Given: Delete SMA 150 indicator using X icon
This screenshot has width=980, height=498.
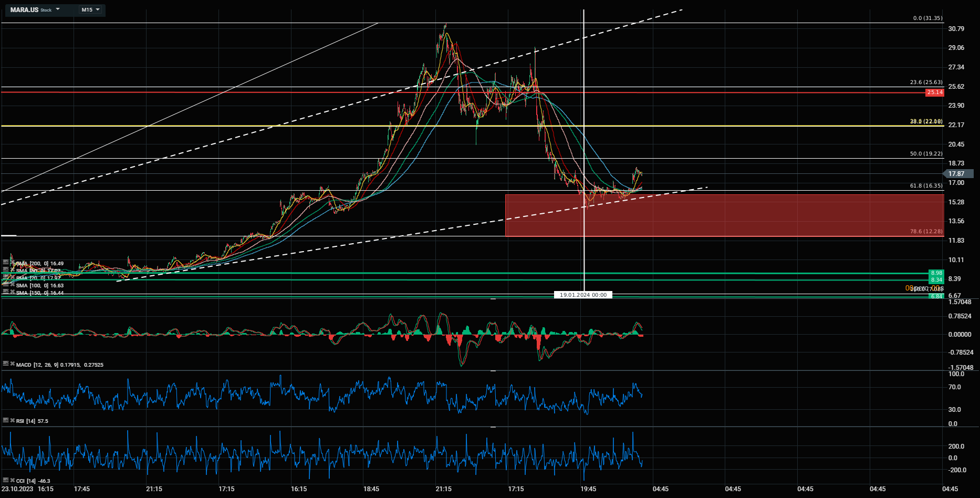Looking at the screenshot, I should click(x=12, y=292).
